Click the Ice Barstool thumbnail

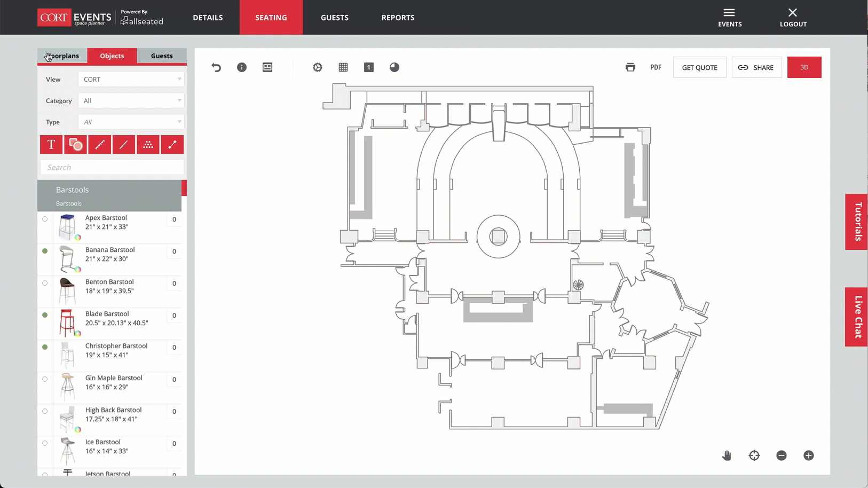(x=67, y=451)
